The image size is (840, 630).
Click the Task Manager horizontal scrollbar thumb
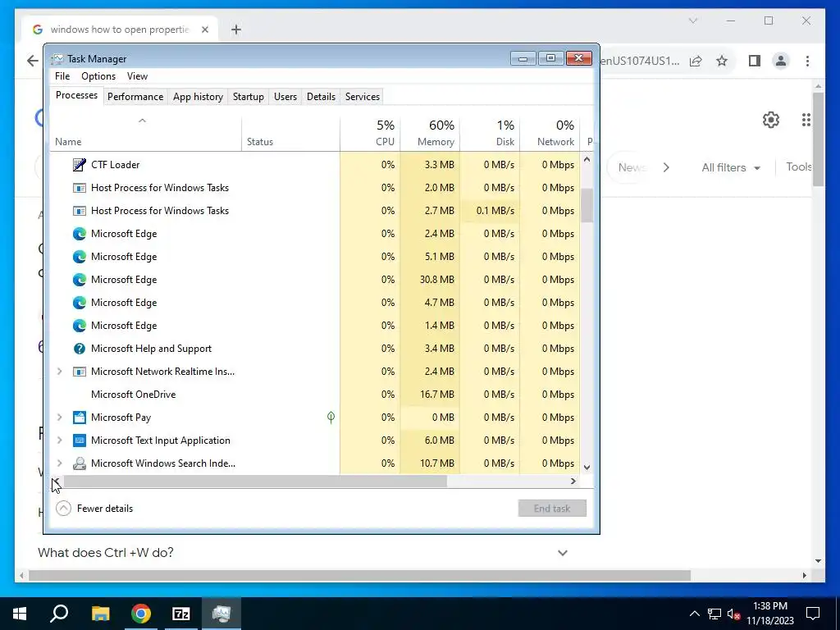[255, 481]
